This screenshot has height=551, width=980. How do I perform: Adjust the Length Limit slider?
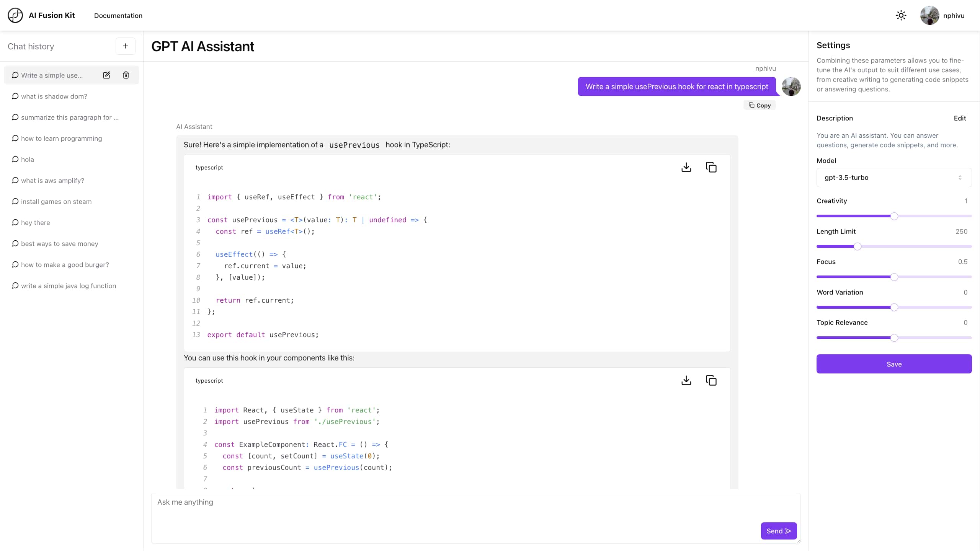pos(894,246)
